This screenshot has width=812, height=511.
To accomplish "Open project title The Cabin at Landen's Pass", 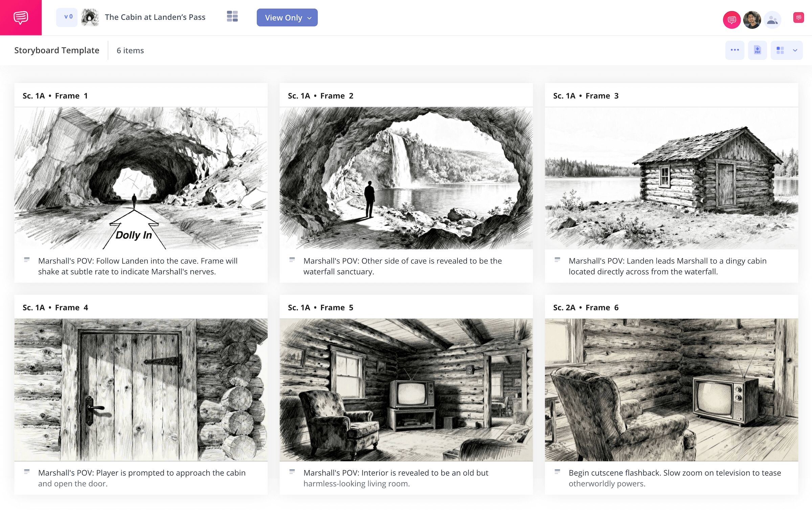I will 155,17.
